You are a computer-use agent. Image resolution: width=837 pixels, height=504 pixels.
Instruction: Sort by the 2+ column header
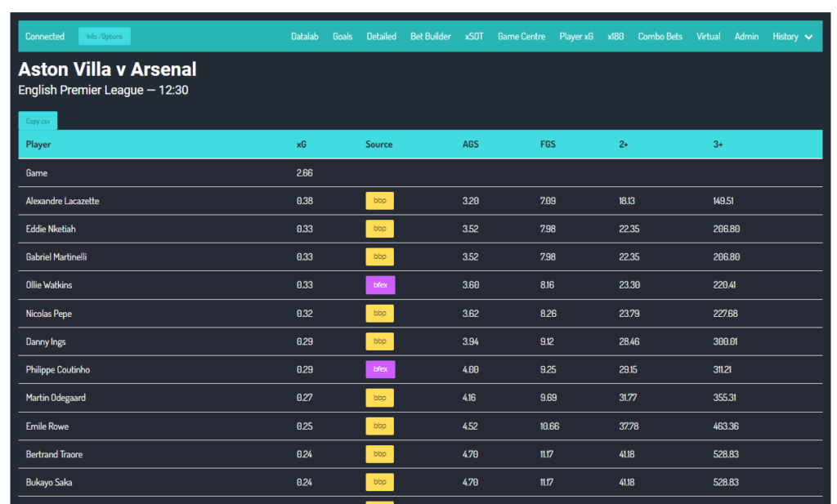point(624,145)
